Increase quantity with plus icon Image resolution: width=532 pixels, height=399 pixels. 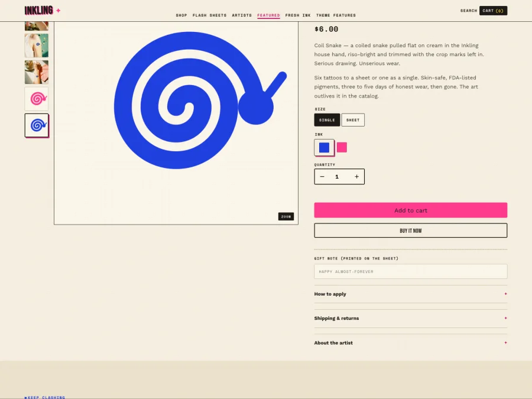[x=356, y=176]
